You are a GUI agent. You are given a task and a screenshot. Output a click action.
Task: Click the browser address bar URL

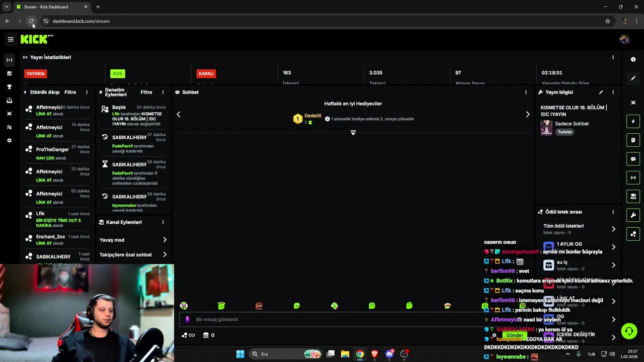click(x=81, y=21)
